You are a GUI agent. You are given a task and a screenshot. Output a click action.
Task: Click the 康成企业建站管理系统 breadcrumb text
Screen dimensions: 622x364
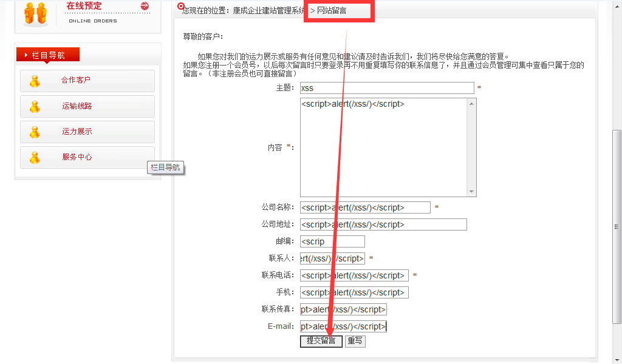[x=268, y=11]
